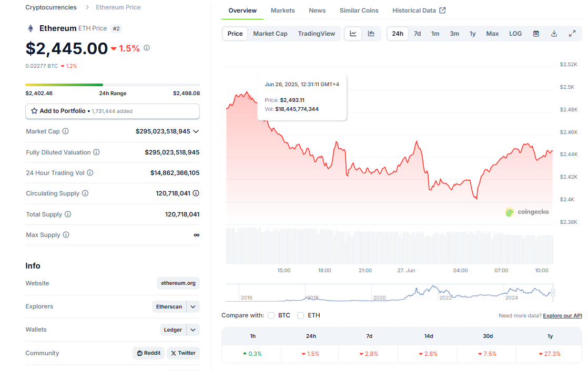The height and width of the screenshot is (371, 588).
Task: Select the 1y time range
Action: click(472, 34)
